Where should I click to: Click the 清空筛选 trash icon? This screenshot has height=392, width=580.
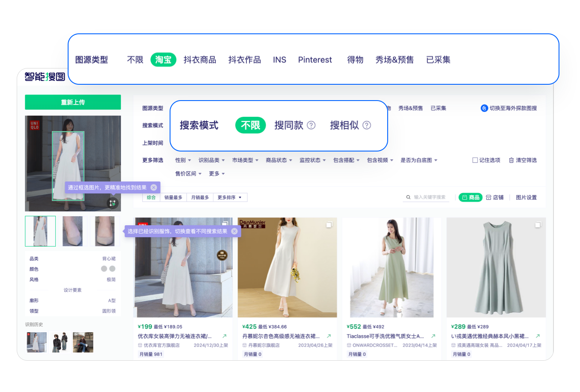point(511,160)
